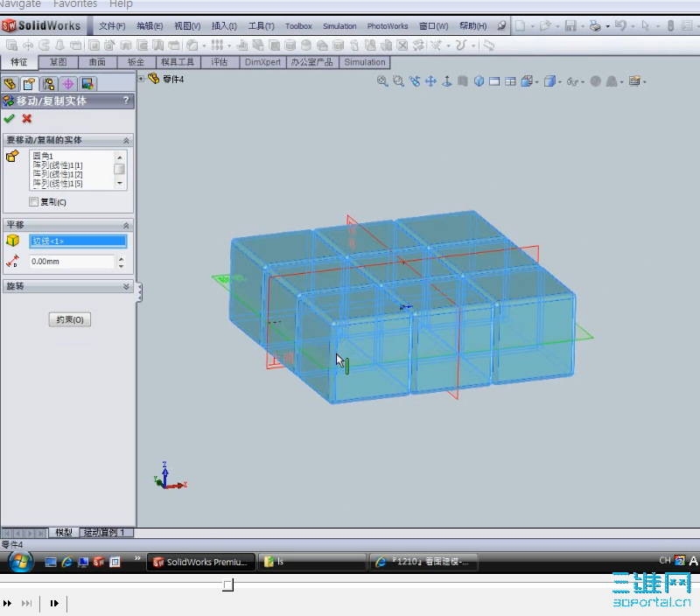Click the Section View icon

point(463,81)
